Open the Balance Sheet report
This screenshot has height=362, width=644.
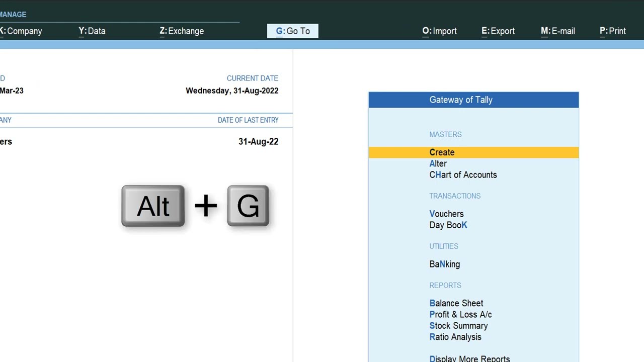[456, 303]
